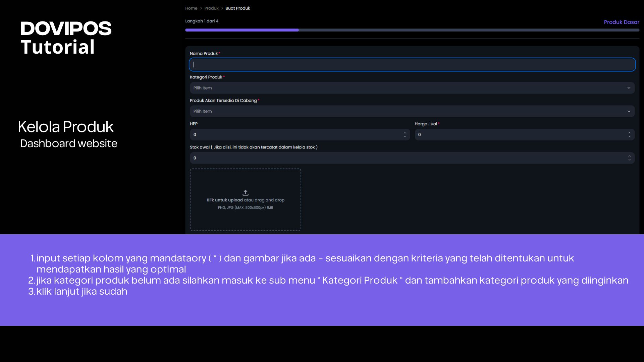Increase Stok awal with up arrow
The width and height of the screenshot is (644, 362).
pyautogui.click(x=629, y=156)
